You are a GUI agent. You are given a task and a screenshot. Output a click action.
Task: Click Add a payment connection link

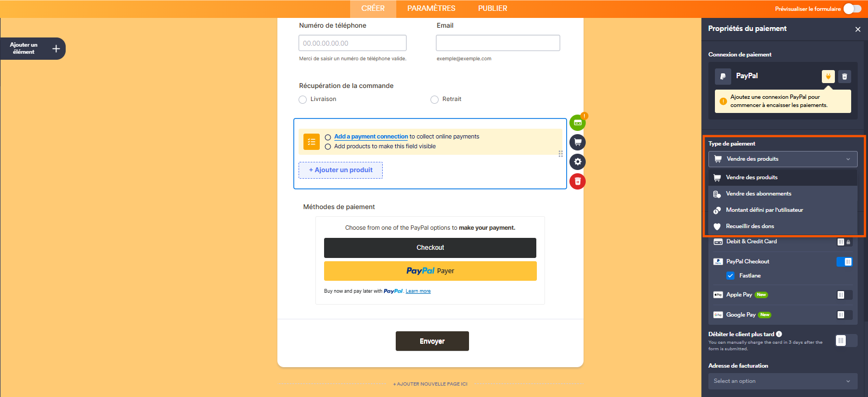pos(371,137)
